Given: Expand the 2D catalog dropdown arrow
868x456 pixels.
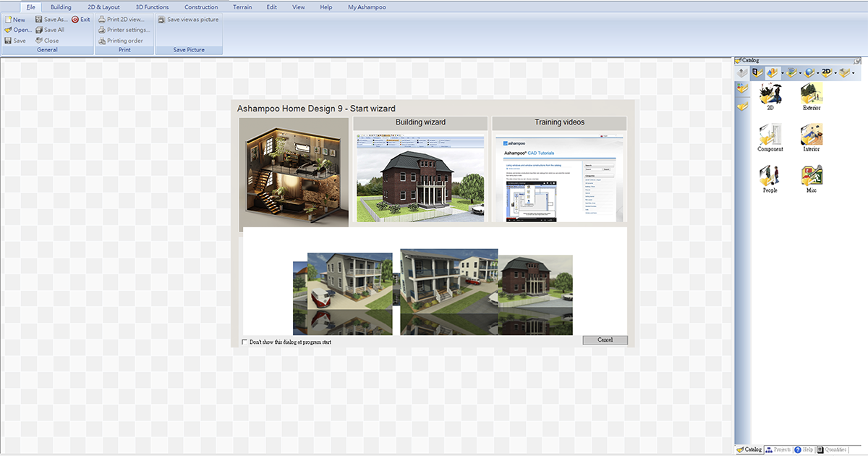Looking at the screenshot, I should (x=835, y=73).
